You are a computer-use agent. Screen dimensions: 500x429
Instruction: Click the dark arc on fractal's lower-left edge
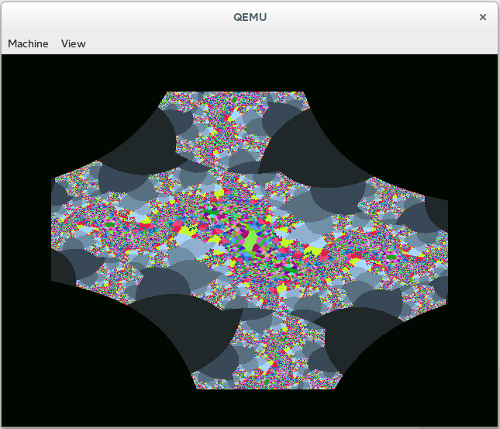63,268
